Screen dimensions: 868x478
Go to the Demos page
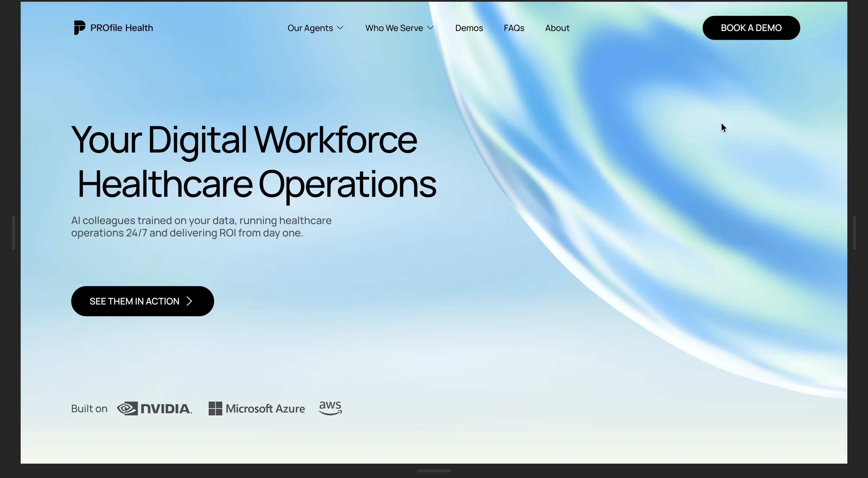point(469,28)
